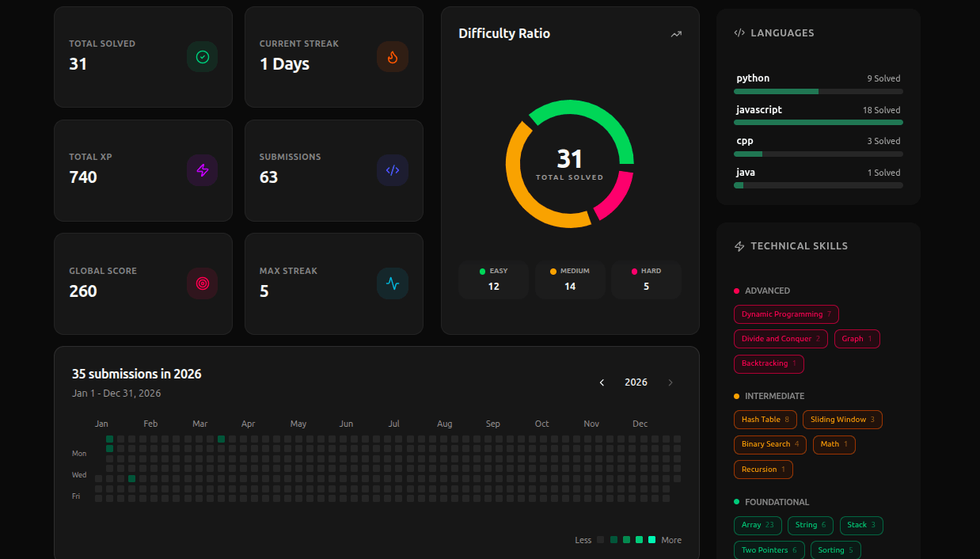Select the Hash Table skill tag
The image size is (980, 559).
765,420
